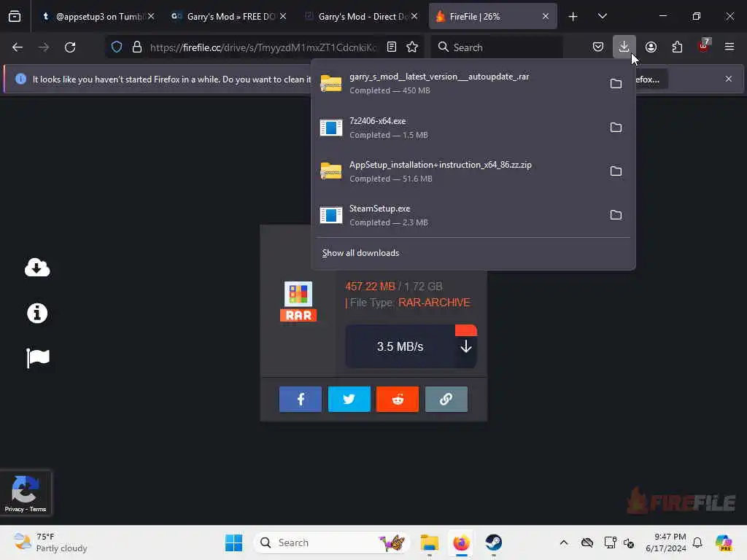Open a new tab
The width and height of the screenshot is (747, 560).
coord(573,17)
